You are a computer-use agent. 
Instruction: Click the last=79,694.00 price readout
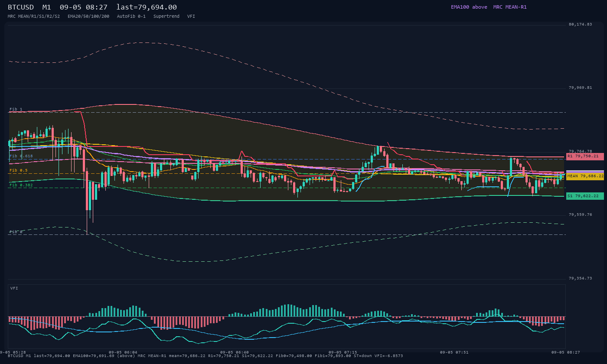pos(147,7)
